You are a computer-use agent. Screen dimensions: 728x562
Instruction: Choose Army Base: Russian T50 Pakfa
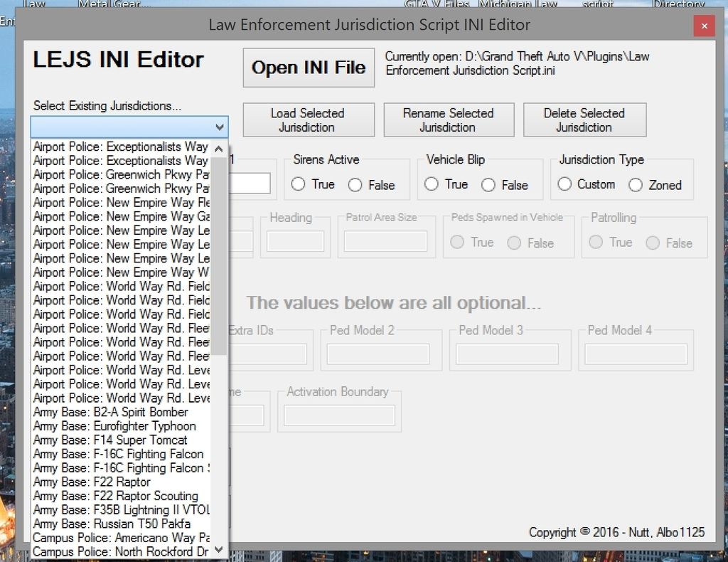pyautogui.click(x=112, y=524)
